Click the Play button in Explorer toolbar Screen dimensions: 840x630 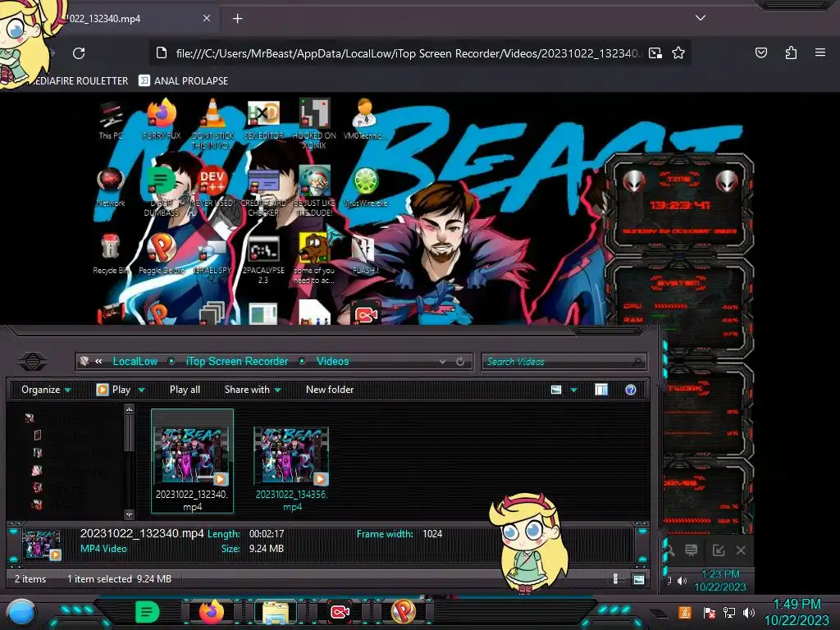[113, 390]
